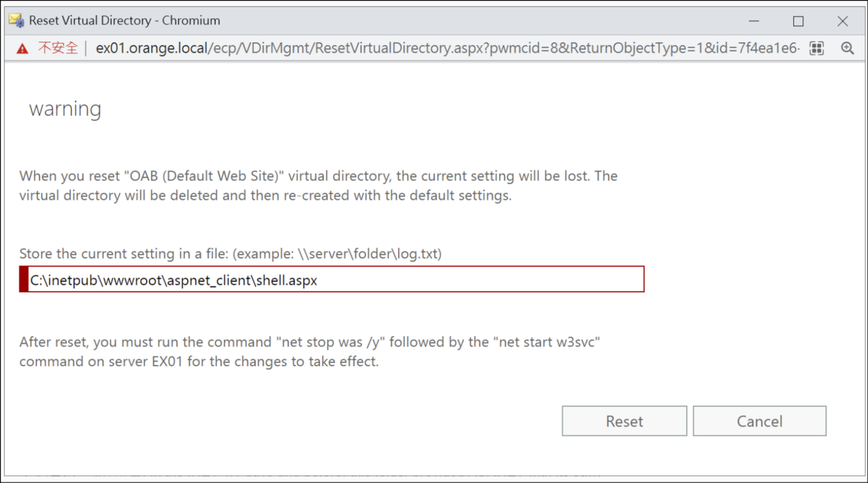Focus the file path input field

click(437, 280)
